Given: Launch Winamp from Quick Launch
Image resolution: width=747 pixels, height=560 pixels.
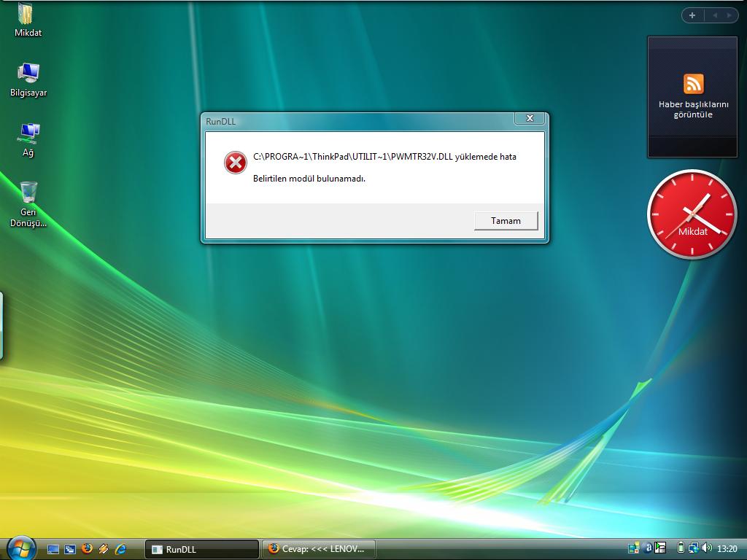Looking at the screenshot, I should (104, 550).
